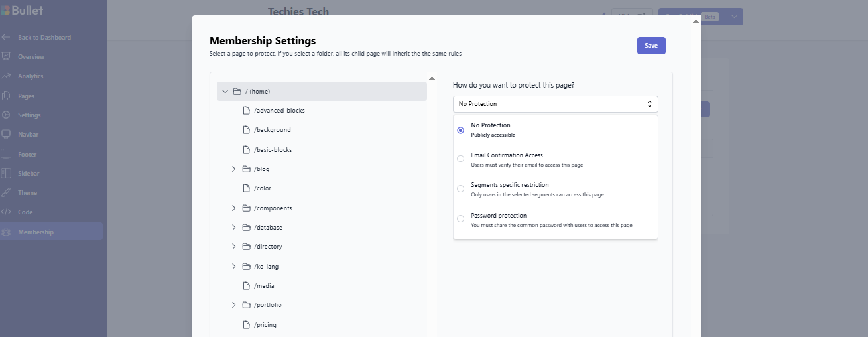Go to Overview in sidebar menu

31,57
